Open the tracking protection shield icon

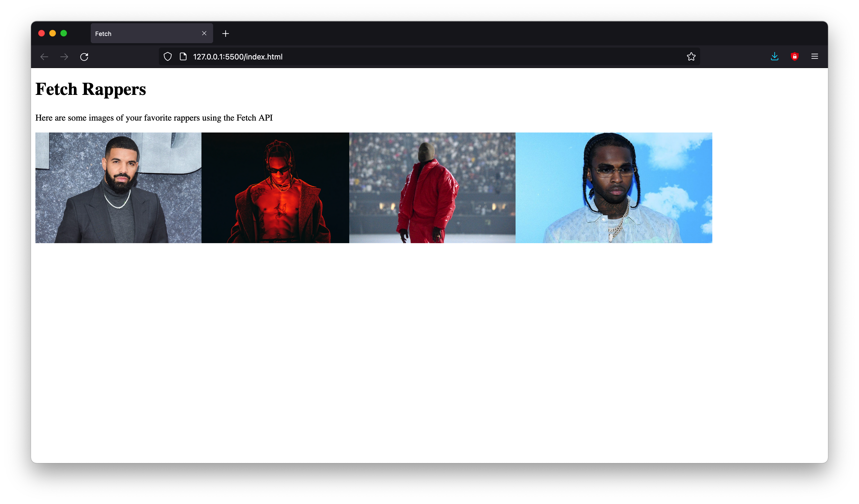pyautogui.click(x=167, y=56)
